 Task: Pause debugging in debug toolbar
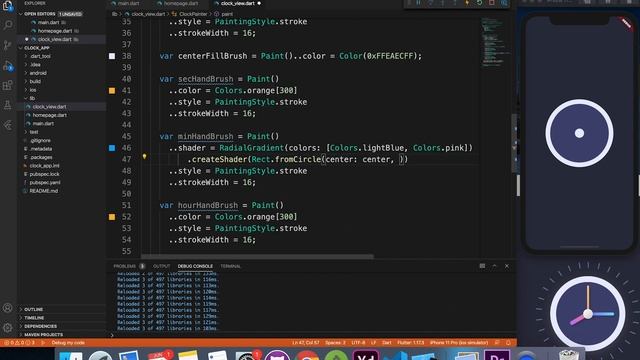tap(418, 3)
